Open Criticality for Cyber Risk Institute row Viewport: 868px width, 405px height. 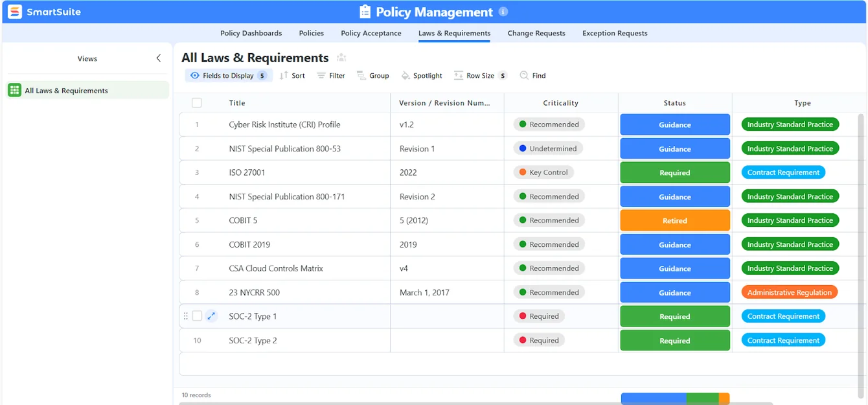pyautogui.click(x=549, y=124)
